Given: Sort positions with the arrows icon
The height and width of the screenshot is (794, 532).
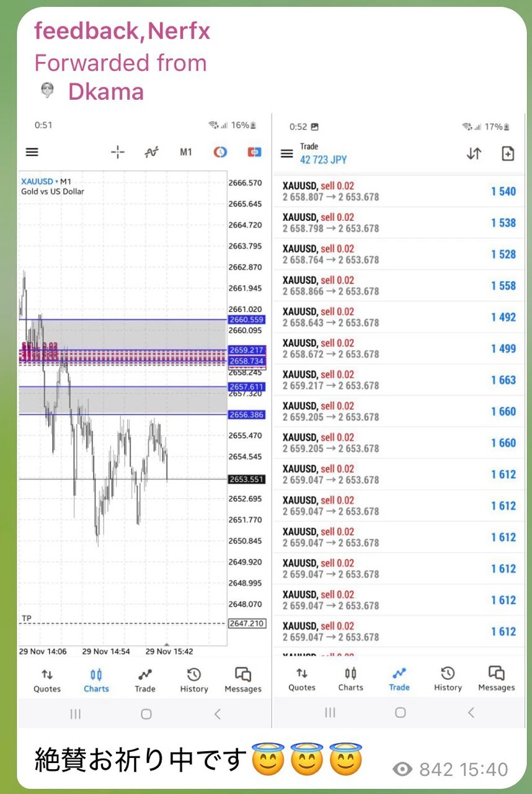Looking at the screenshot, I should [474, 154].
